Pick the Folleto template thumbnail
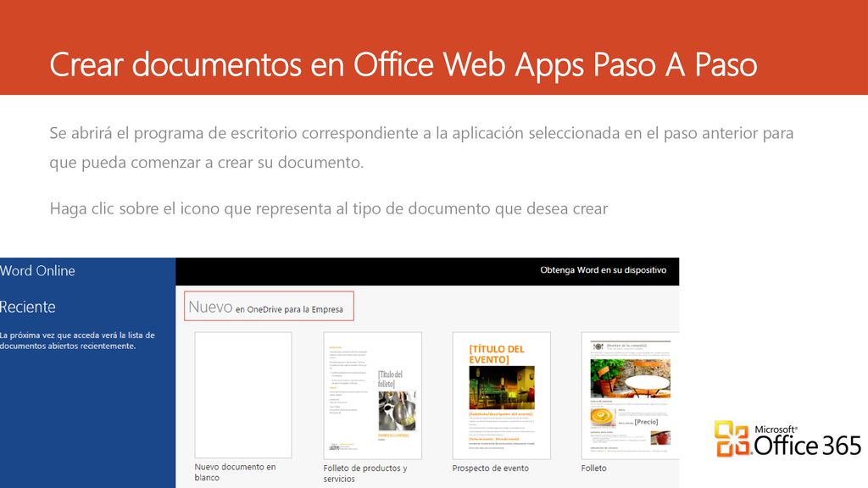The height and width of the screenshot is (488, 868). 630,396
